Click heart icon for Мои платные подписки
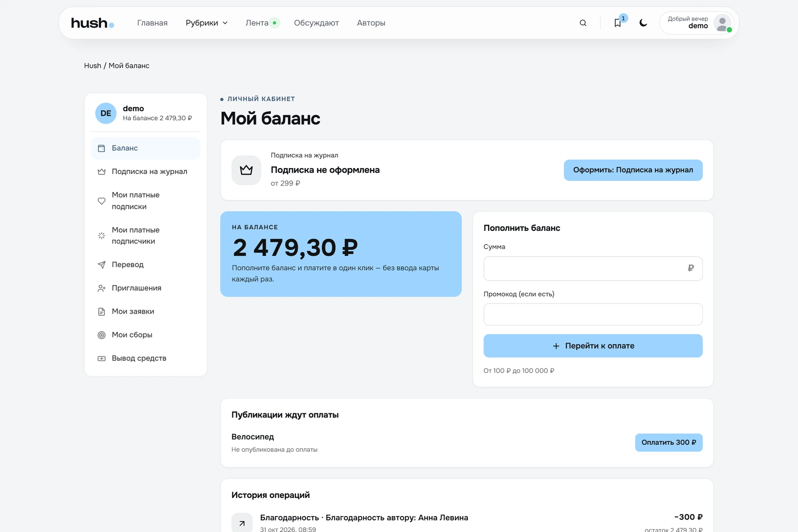Viewport: 798px width, 532px height. coord(102,201)
